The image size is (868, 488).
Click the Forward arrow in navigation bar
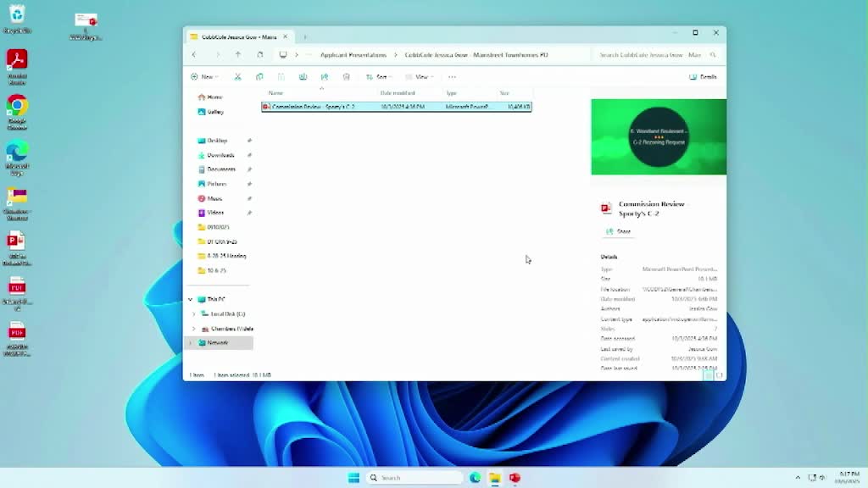218,55
